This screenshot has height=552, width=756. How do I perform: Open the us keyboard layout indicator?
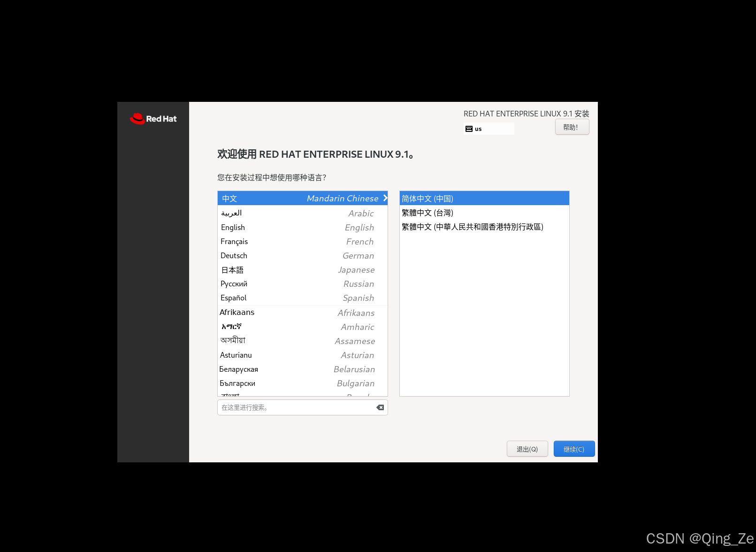(x=489, y=129)
